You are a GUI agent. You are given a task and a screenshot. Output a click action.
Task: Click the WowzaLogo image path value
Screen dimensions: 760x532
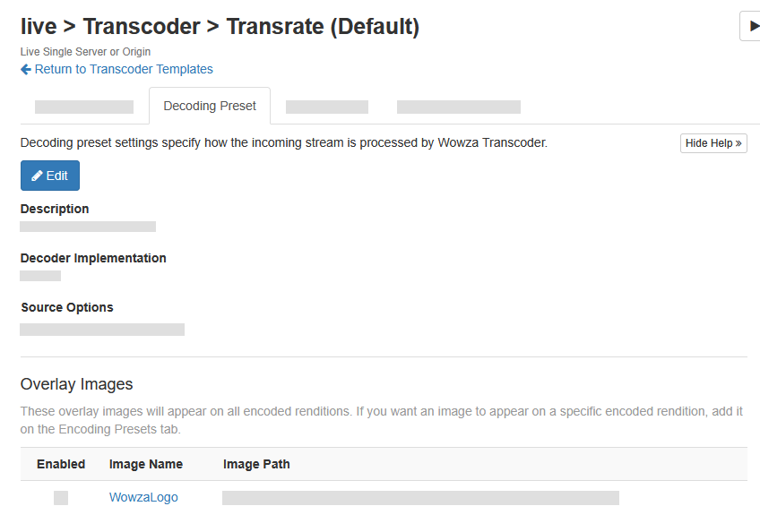[420, 498]
